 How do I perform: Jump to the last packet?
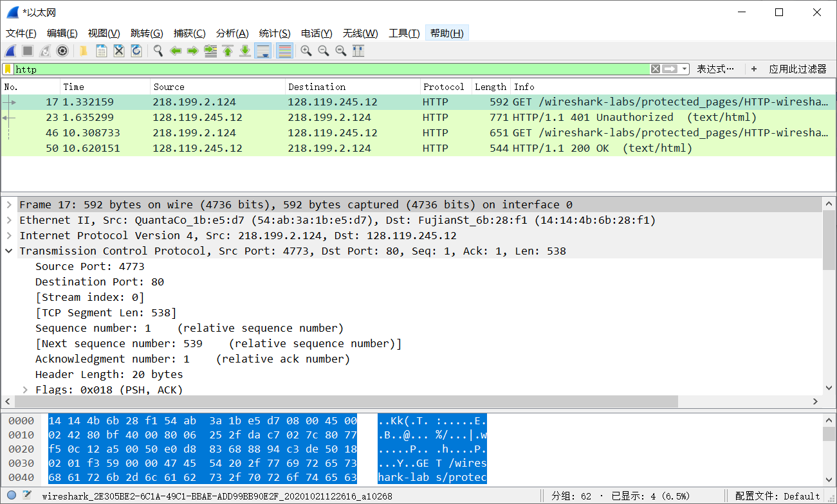click(x=245, y=51)
